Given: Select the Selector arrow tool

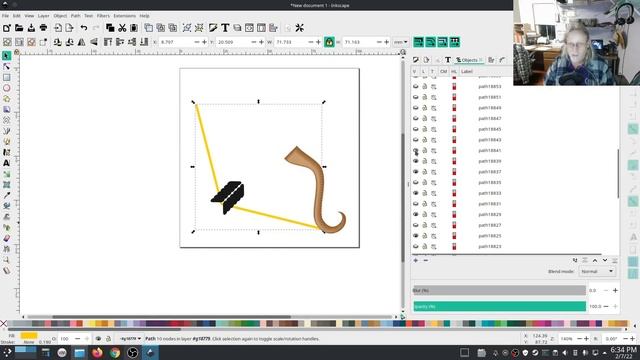Looking at the screenshot, I should 7,56.
